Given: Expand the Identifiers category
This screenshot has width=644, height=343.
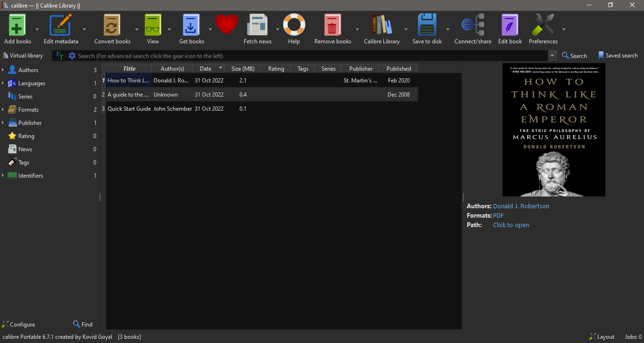Looking at the screenshot, I should click(3, 175).
